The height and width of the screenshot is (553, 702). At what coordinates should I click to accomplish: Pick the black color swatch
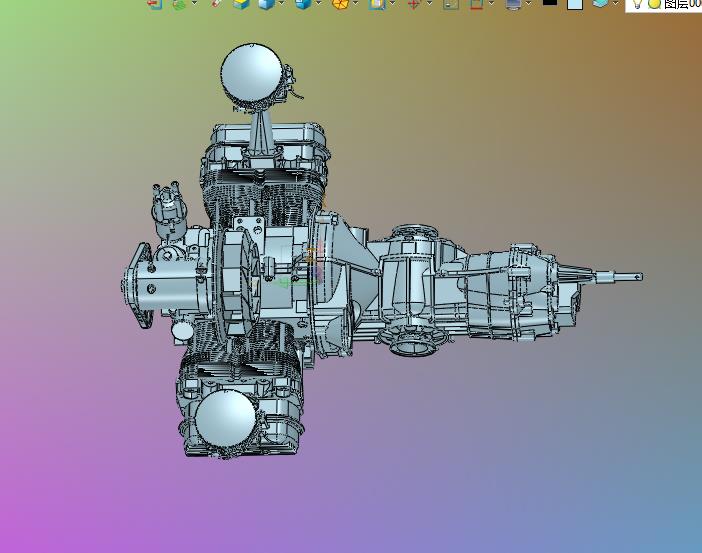[550, 2]
